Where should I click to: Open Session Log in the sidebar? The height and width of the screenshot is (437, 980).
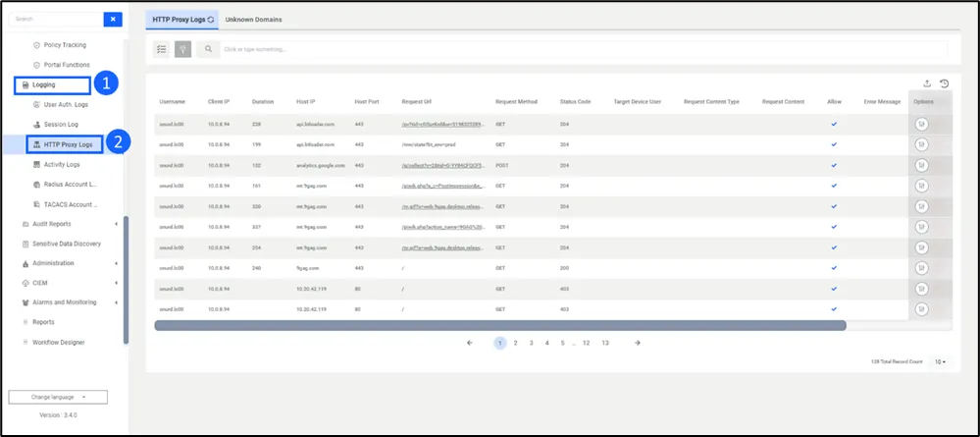(61, 125)
